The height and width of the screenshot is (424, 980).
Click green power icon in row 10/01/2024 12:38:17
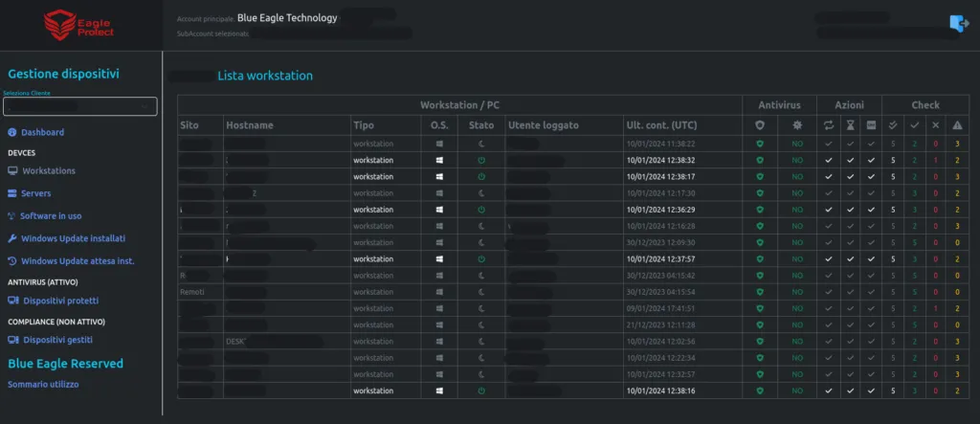point(481,176)
